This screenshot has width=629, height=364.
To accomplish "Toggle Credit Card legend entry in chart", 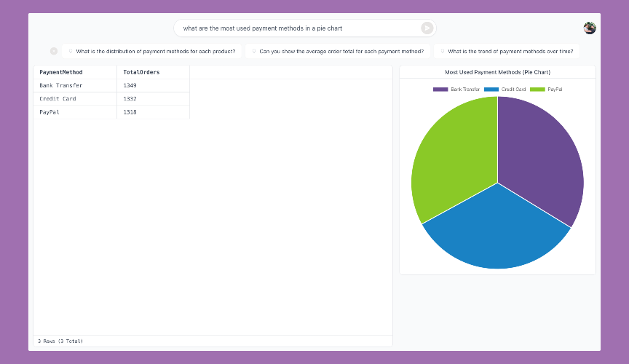I will coord(505,89).
